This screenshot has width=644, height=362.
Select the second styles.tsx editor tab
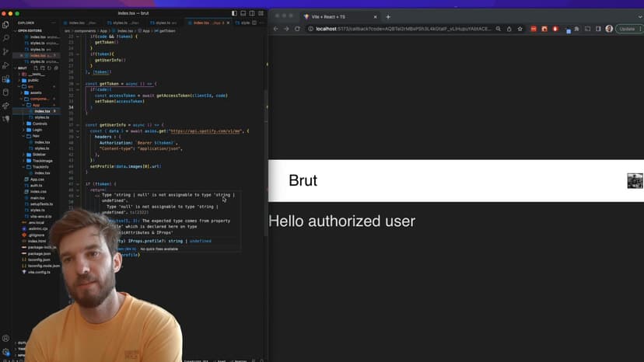pos(163,23)
